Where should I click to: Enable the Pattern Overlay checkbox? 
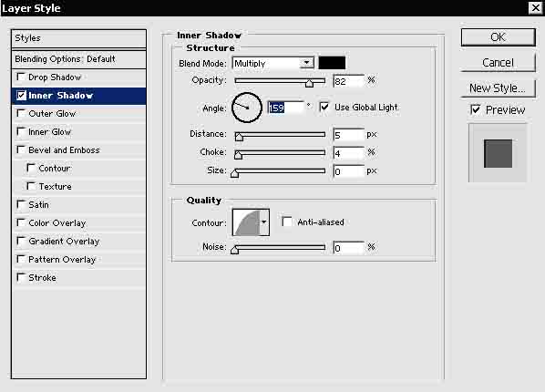pyautogui.click(x=21, y=259)
